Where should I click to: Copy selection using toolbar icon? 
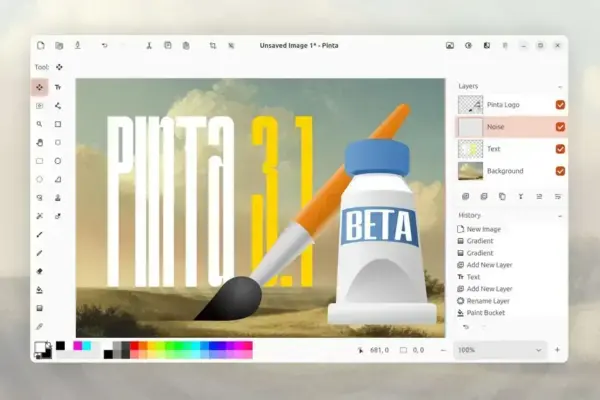[x=168, y=46]
